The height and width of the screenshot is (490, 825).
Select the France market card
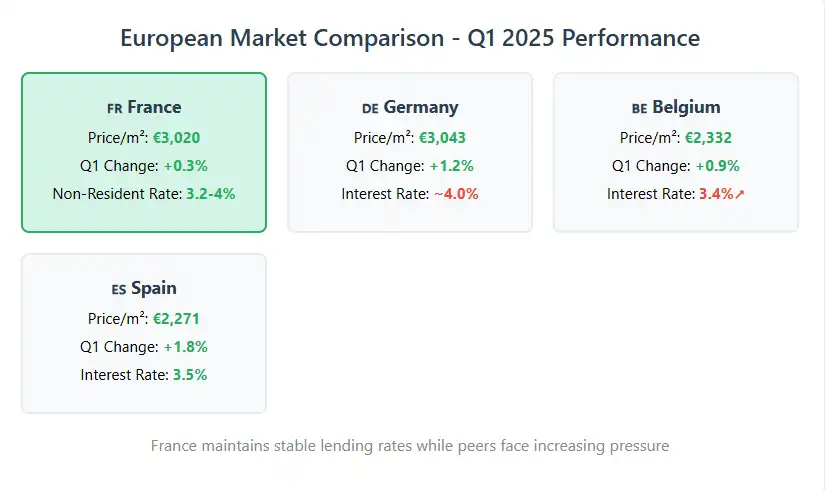(144, 152)
